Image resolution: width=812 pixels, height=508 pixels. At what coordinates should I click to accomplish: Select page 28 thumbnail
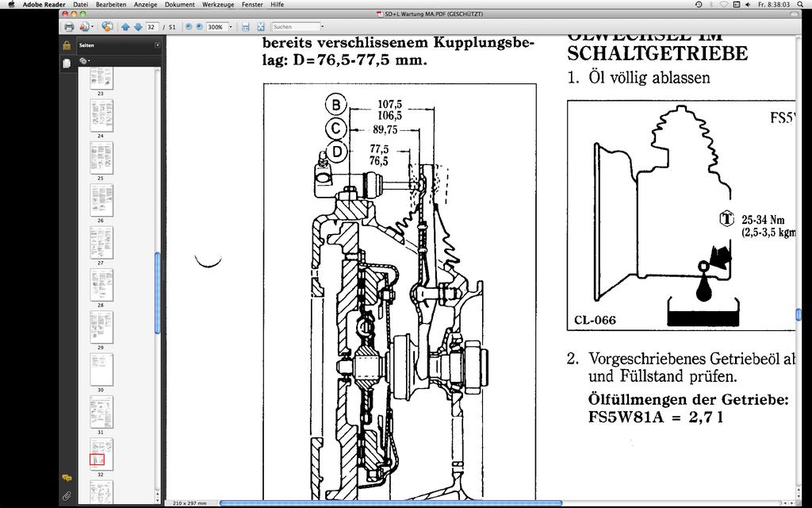click(101, 285)
